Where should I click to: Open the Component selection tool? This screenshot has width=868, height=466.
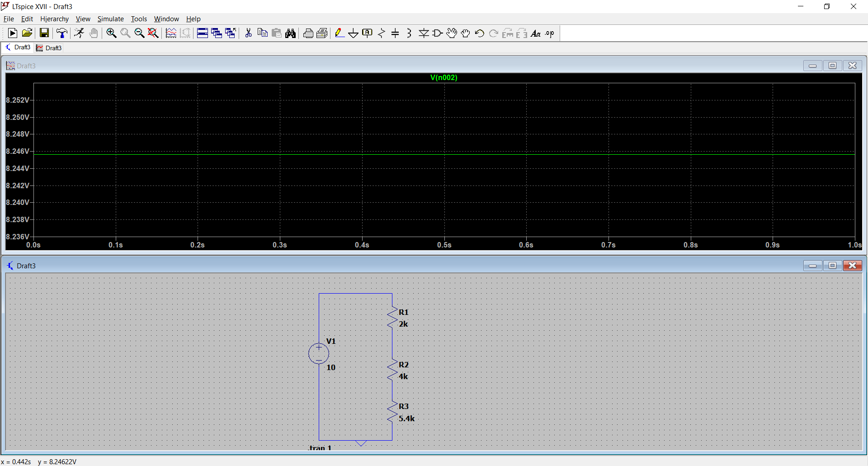[438, 33]
